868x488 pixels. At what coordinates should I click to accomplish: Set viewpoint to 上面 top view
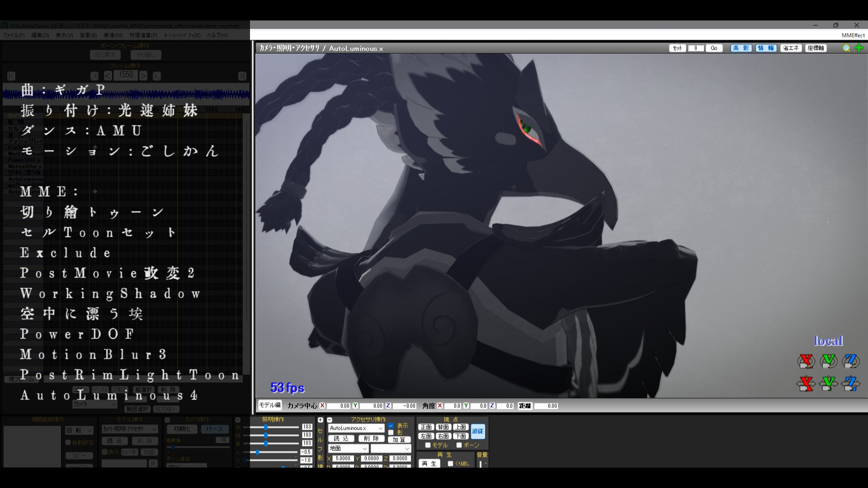point(461,427)
